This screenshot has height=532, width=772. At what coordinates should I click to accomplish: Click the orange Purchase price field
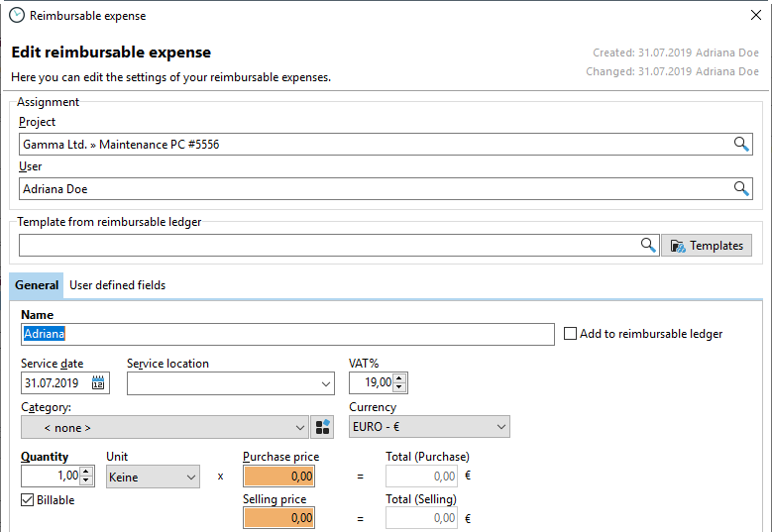click(x=278, y=477)
